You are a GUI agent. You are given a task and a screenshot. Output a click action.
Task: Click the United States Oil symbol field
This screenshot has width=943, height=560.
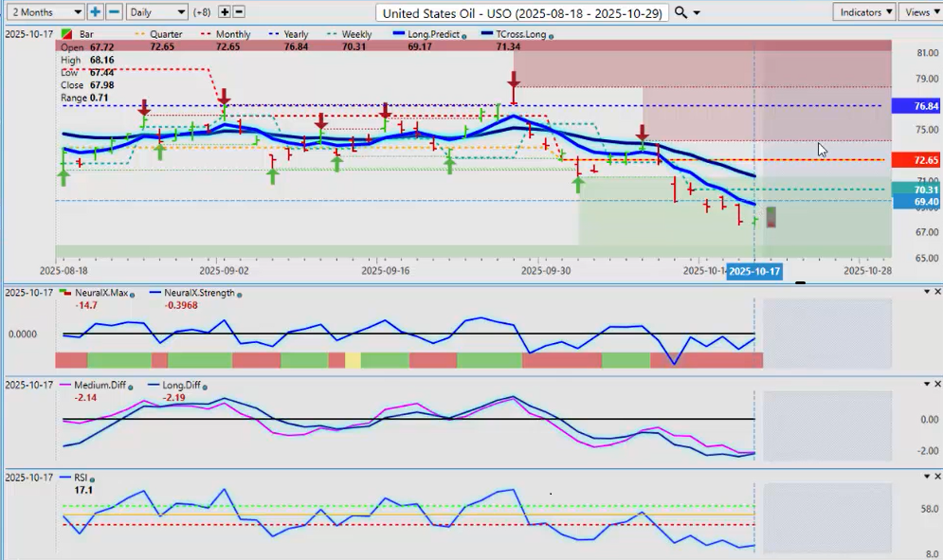[x=521, y=12]
